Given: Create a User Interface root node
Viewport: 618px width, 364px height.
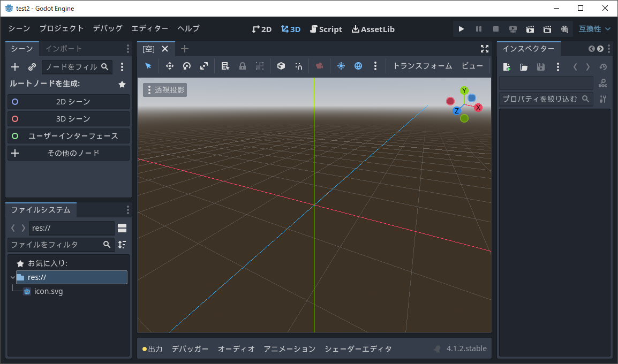Looking at the screenshot, I should click(69, 136).
